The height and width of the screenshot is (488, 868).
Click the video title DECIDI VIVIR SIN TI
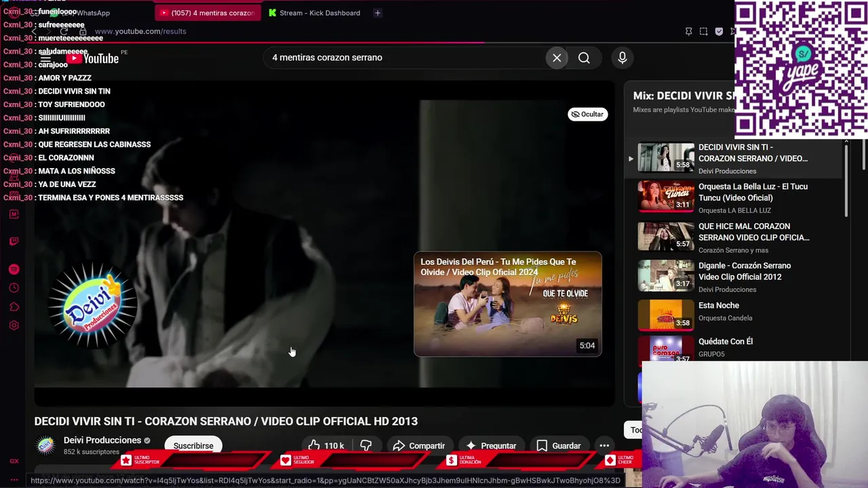(x=226, y=421)
